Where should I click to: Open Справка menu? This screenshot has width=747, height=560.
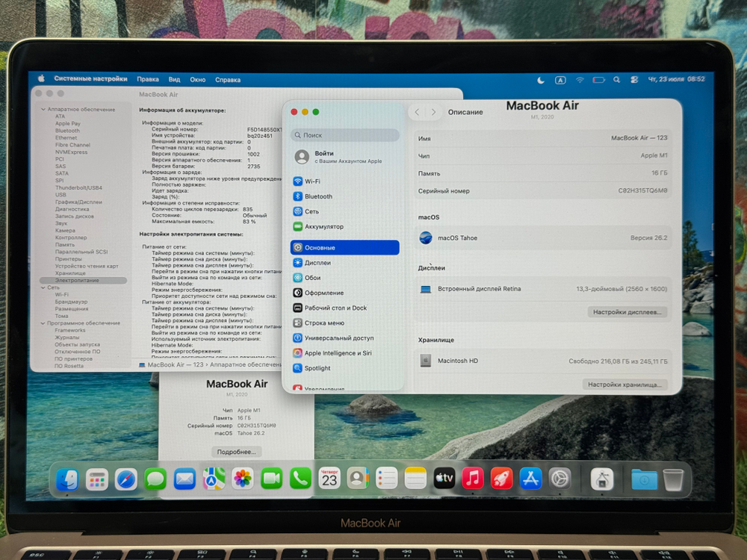tap(228, 80)
